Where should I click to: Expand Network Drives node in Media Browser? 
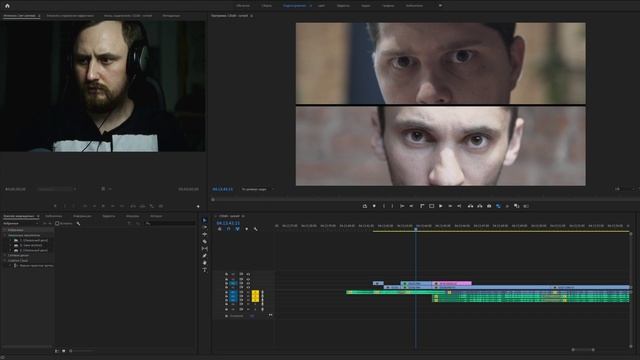click(x=5, y=256)
